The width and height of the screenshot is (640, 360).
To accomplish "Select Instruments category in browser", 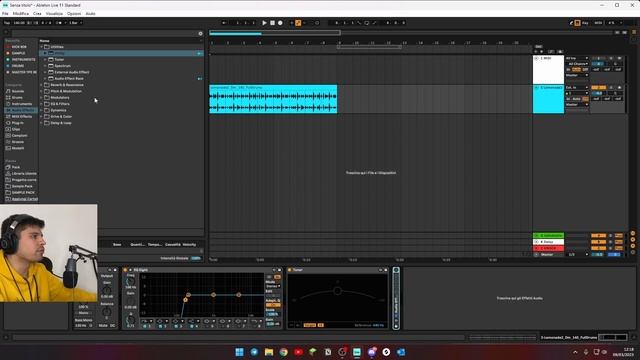I will tap(21, 104).
